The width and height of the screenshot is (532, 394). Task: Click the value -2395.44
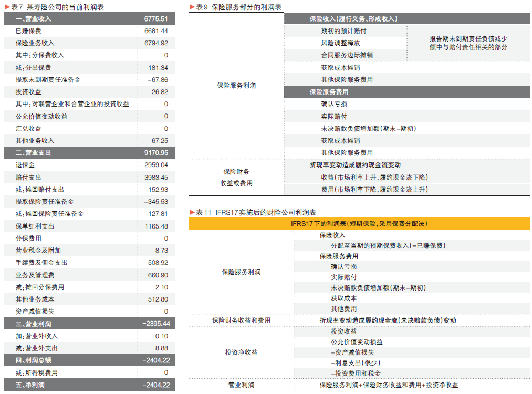tap(156, 324)
